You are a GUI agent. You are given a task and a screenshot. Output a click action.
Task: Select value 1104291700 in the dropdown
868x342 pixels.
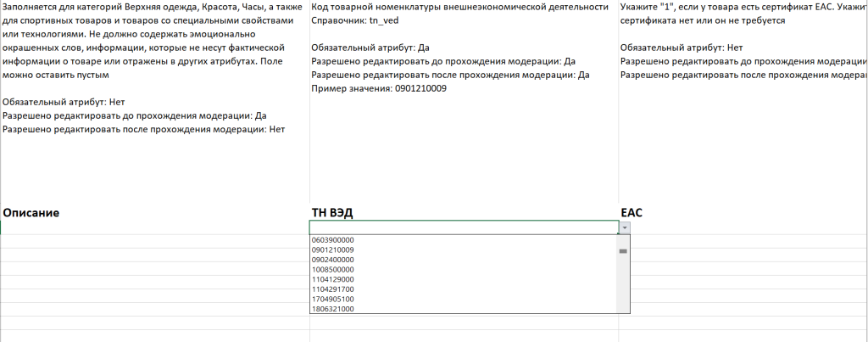click(333, 289)
